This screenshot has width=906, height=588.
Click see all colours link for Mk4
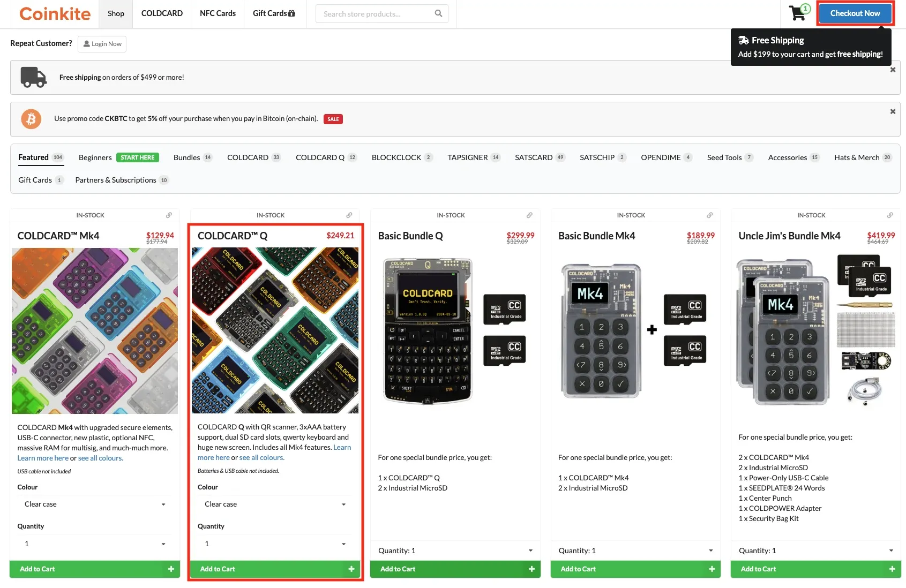[101, 458]
